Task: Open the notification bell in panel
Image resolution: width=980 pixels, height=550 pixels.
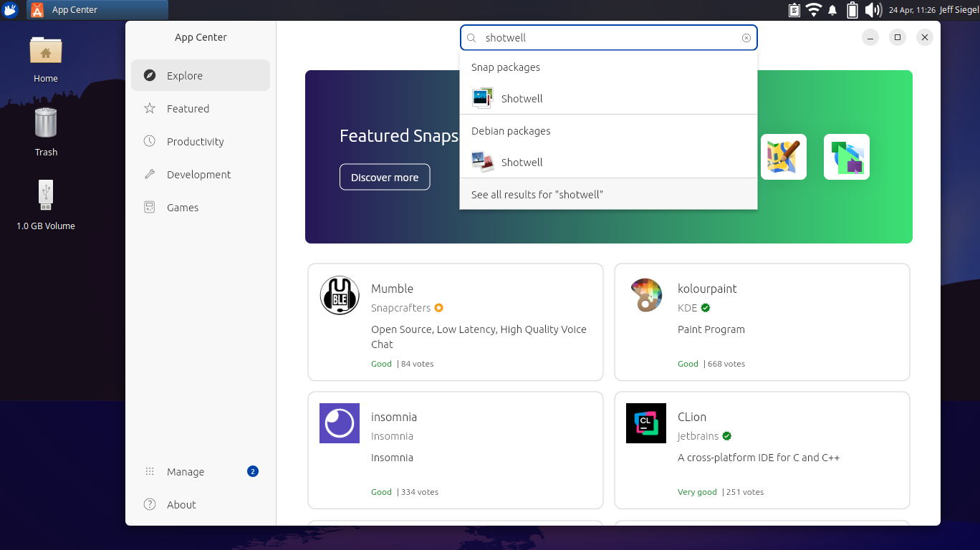Action: [x=832, y=10]
